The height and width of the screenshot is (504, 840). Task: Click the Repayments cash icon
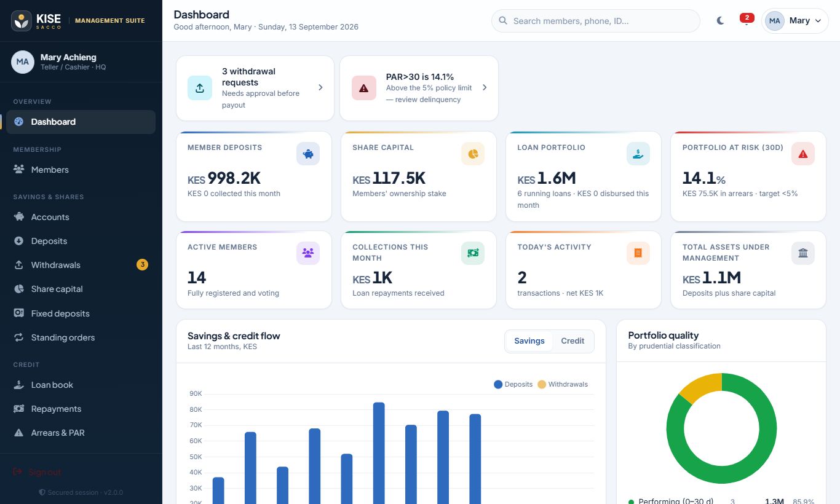19,409
